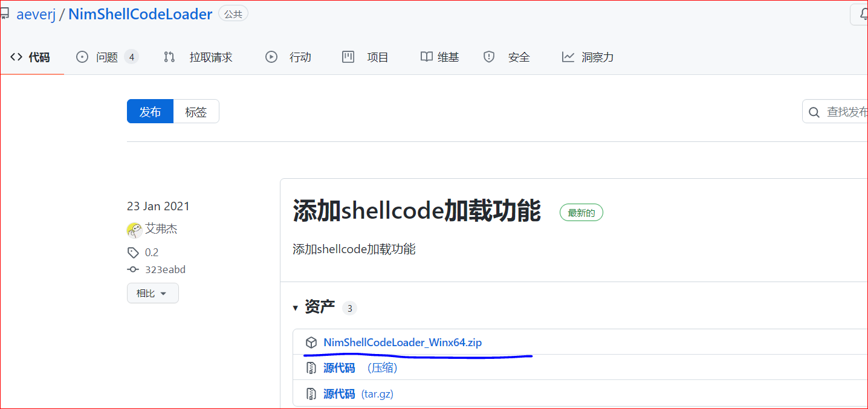Screen dimensions: 868x409
Task: Click the commit icon next to 323eabd
Action: pyautogui.click(x=133, y=269)
